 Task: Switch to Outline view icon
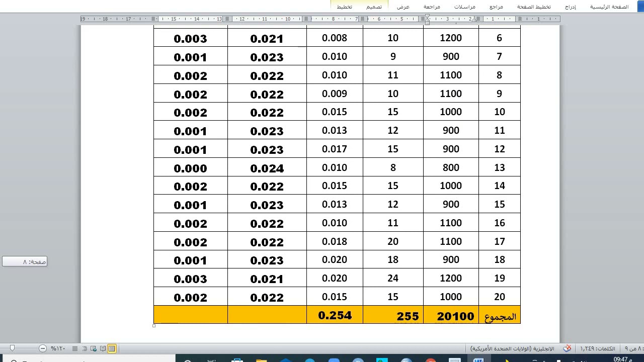coord(85,348)
